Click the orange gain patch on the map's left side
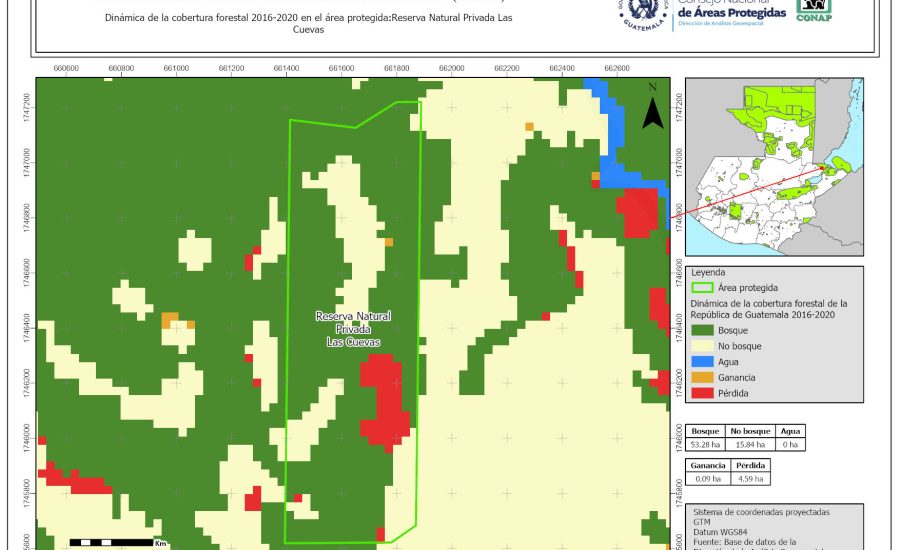Screen dimensions: 900x550 click(x=170, y=319)
